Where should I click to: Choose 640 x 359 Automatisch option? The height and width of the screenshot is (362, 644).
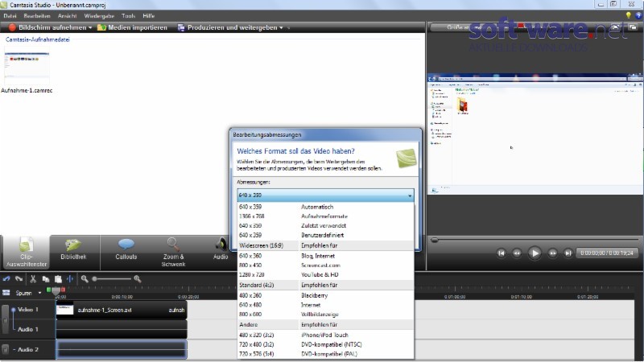pyautogui.click(x=326, y=207)
